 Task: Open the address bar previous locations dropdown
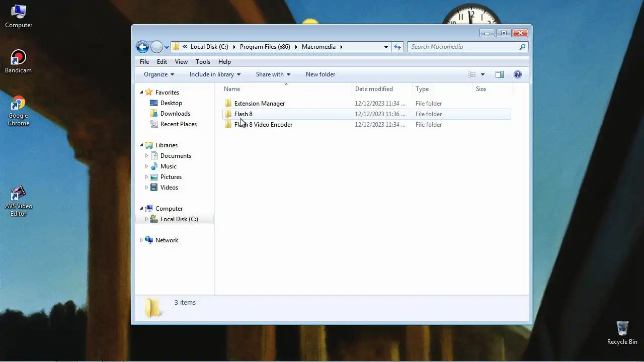click(x=386, y=47)
